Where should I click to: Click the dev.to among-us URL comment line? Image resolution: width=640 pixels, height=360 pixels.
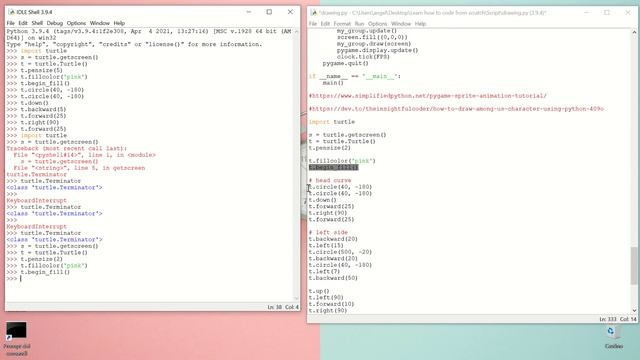tap(456, 109)
